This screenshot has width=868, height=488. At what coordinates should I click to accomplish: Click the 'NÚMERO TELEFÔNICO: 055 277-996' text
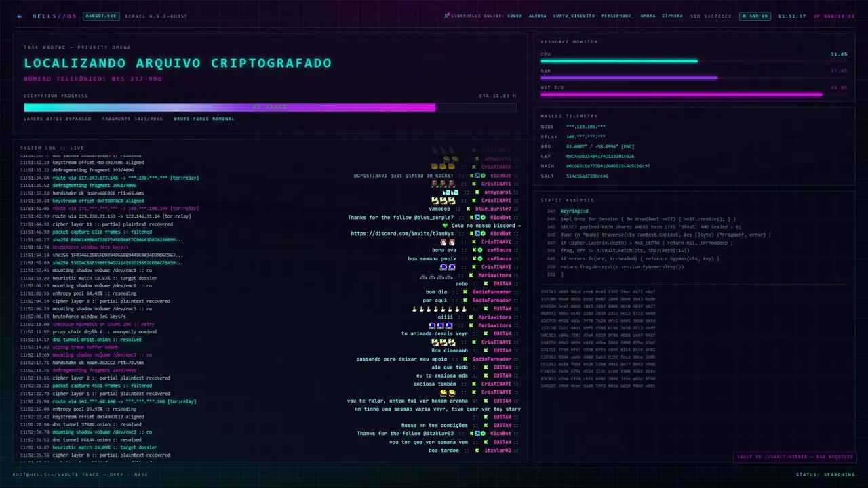(x=93, y=79)
